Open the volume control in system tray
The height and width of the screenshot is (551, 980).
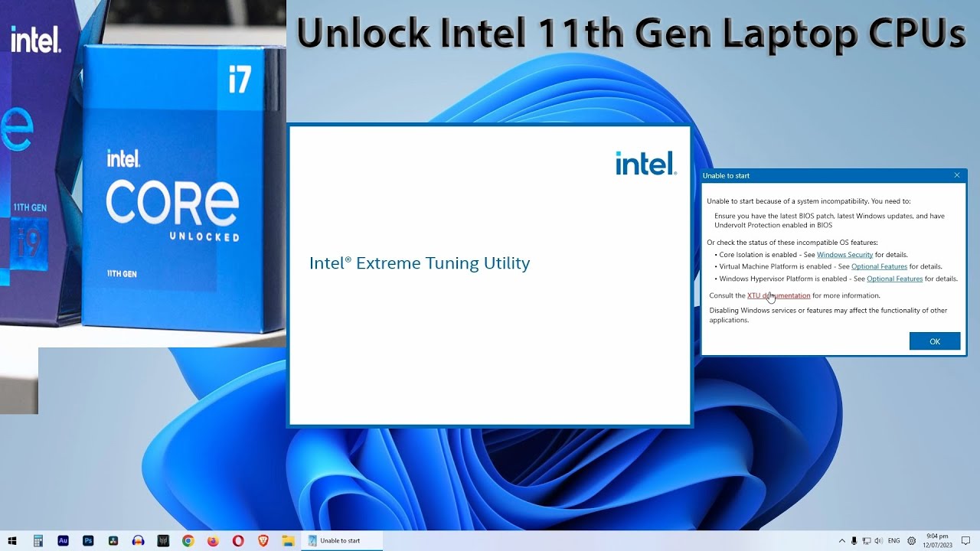(x=878, y=540)
